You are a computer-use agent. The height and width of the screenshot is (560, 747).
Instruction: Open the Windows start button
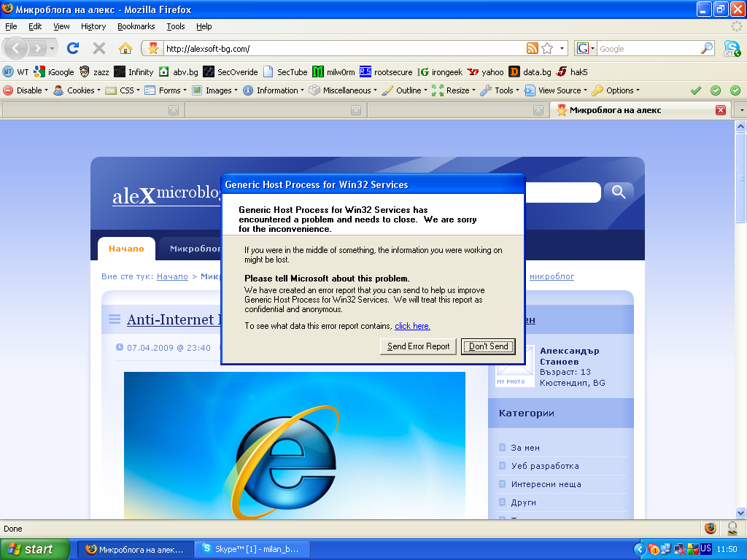point(35,549)
